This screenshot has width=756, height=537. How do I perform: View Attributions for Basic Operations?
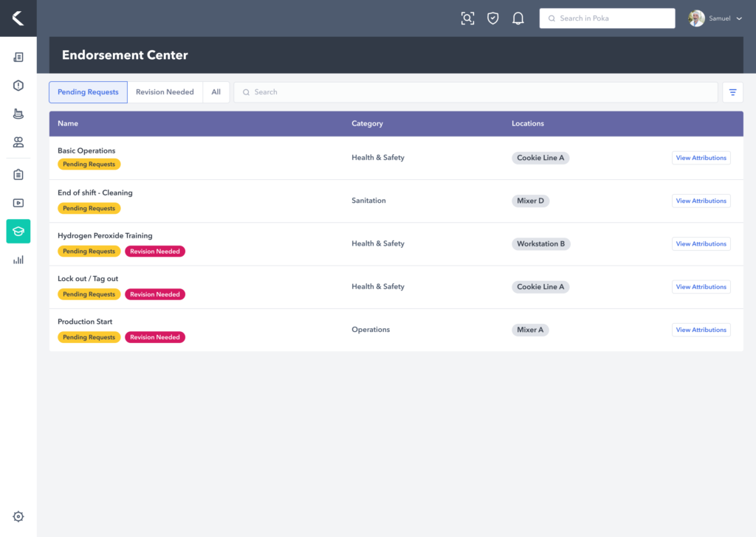701,158
